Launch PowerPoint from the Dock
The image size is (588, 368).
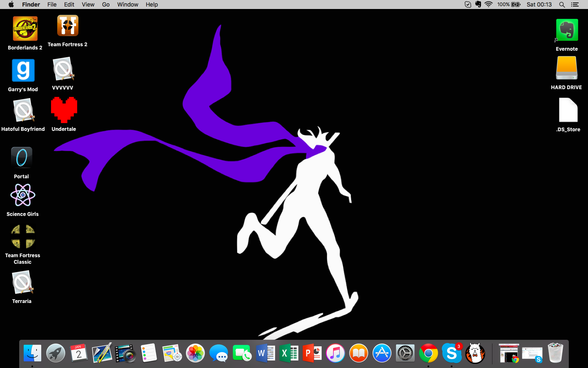312,353
